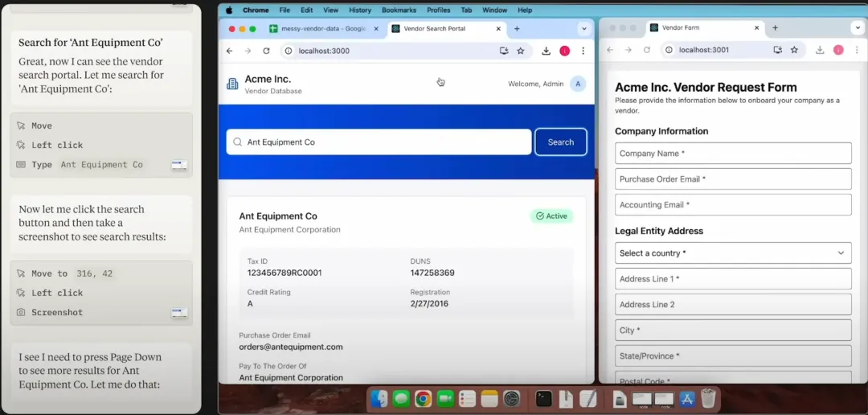Open the Admin avatar next to Welcome
The width and height of the screenshot is (868, 415).
[x=577, y=84]
